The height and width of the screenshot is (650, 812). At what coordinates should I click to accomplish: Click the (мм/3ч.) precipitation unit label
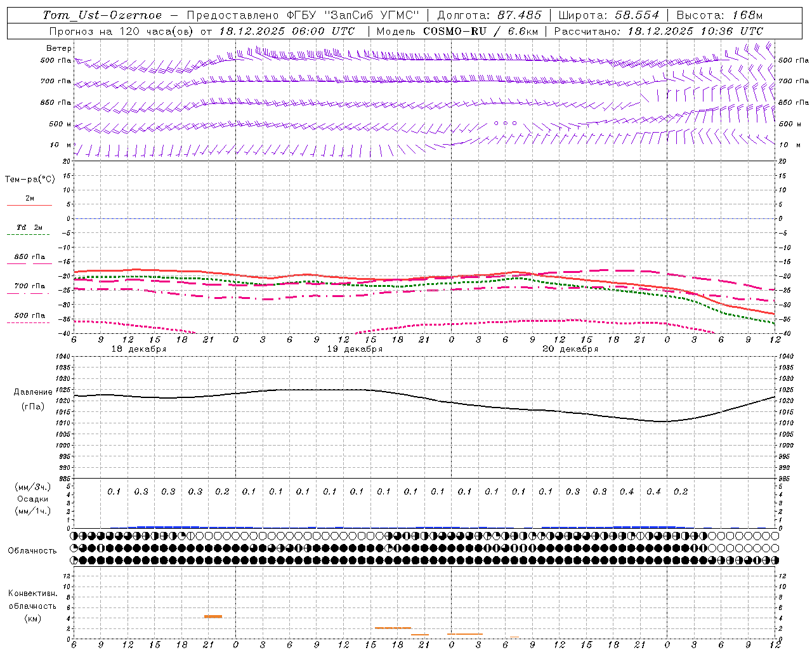(x=33, y=487)
